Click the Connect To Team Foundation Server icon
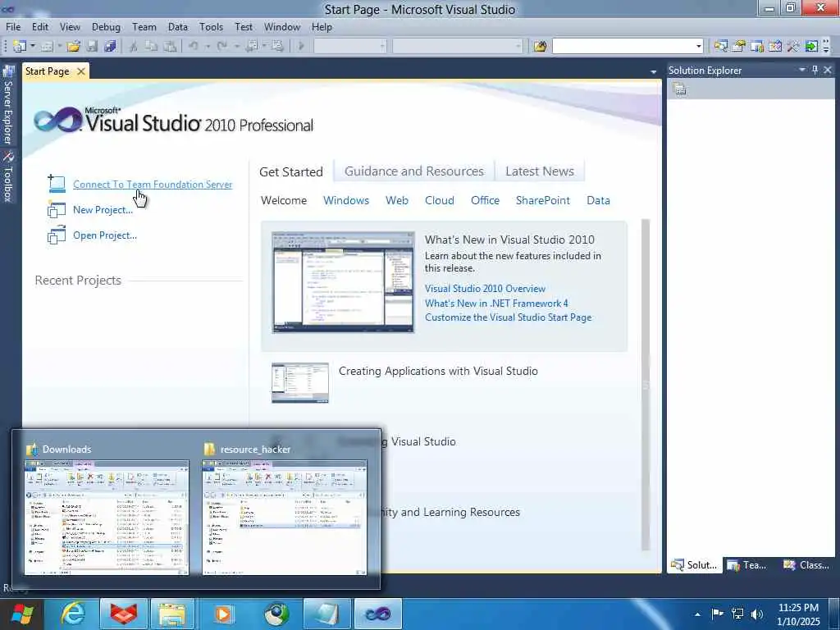Image resolution: width=840 pixels, height=630 pixels. click(57, 184)
